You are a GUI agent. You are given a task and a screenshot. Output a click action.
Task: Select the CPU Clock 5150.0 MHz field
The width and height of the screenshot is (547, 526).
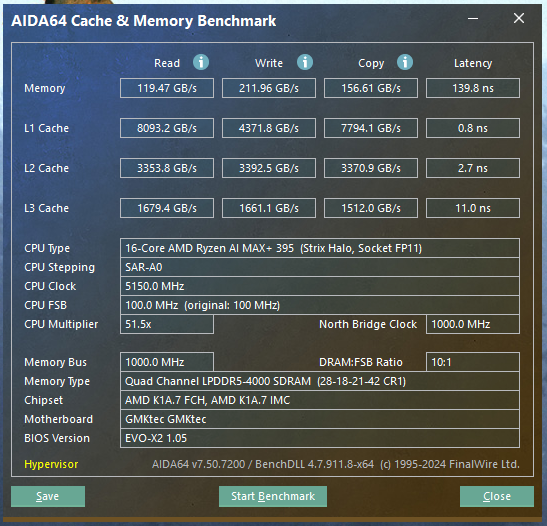point(320,286)
